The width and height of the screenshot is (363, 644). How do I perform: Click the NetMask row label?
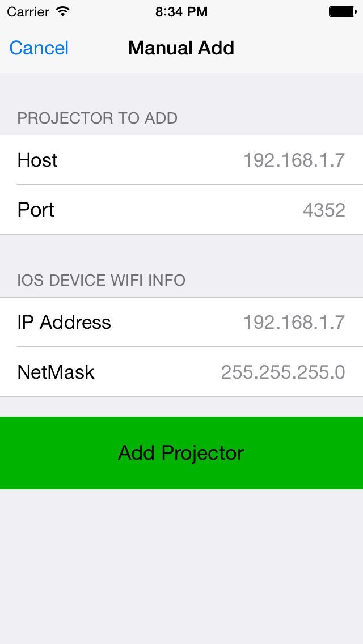tap(56, 372)
